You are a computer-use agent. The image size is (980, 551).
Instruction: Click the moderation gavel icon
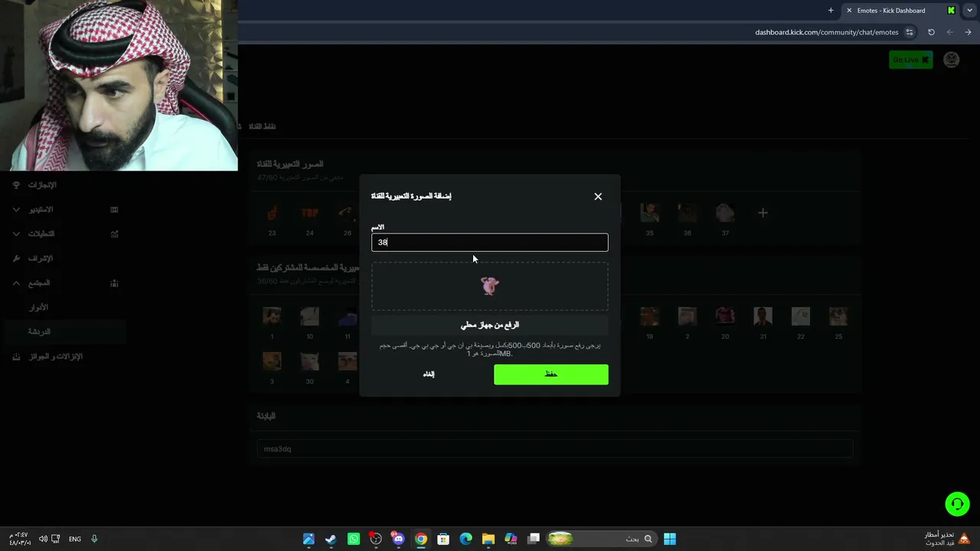pos(16,259)
